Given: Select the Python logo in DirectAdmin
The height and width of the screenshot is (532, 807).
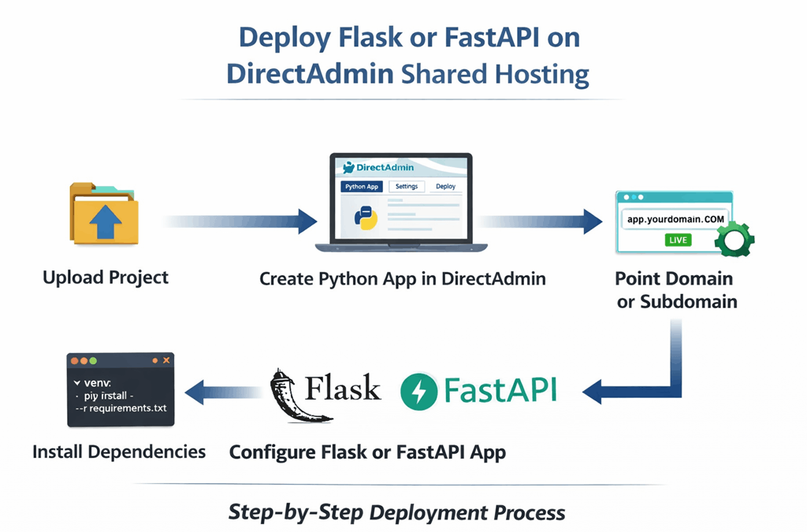Looking at the screenshot, I should [366, 218].
